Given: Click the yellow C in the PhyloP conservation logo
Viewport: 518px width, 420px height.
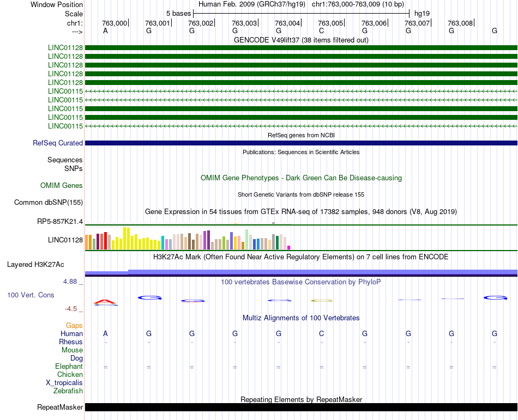Looking at the screenshot, I should click(322, 301).
